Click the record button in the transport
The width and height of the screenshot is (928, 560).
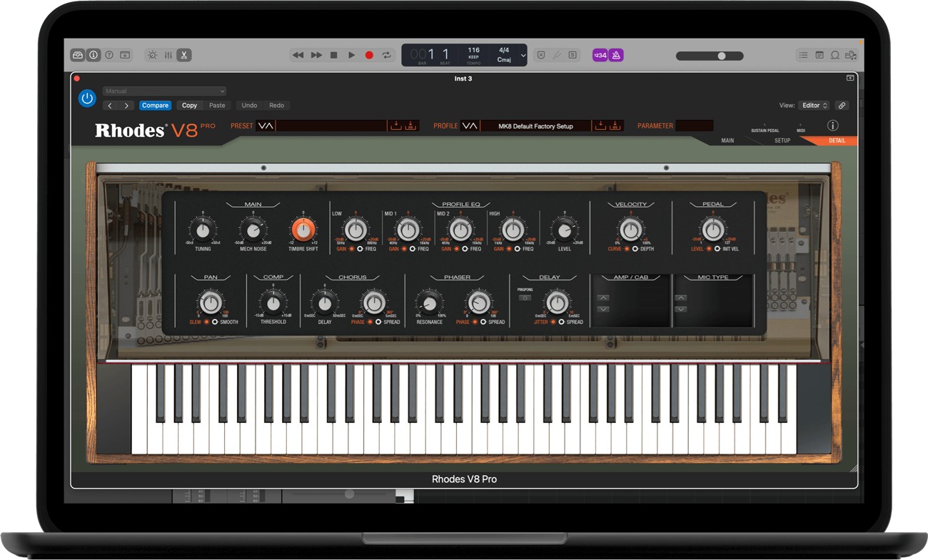coord(369,54)
